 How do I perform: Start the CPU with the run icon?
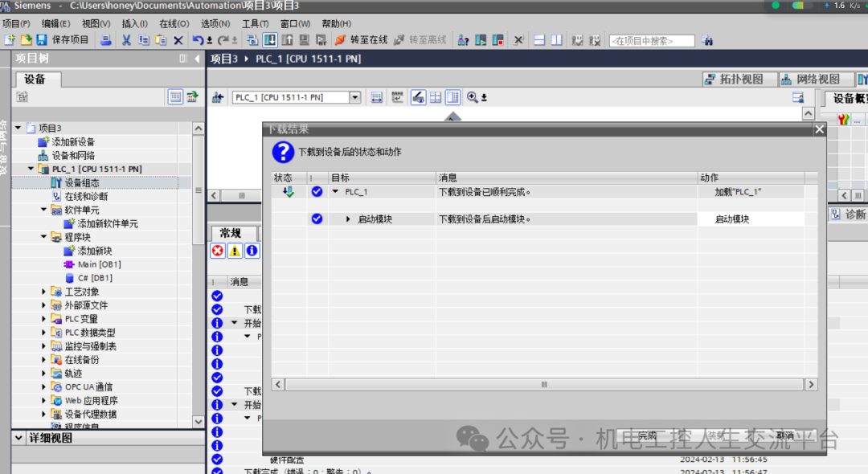481,40
